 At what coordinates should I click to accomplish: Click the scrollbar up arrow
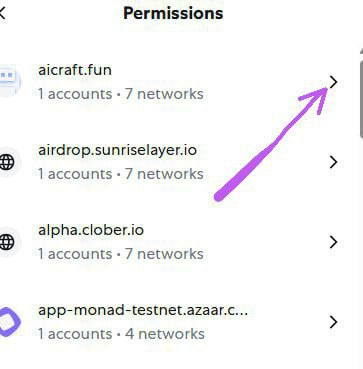click(361, 51)
